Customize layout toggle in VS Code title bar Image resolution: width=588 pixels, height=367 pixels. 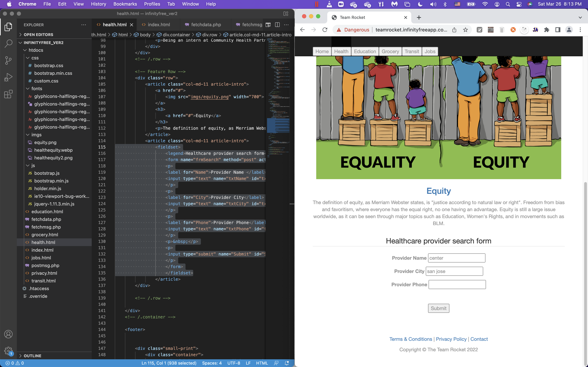(x=286, y=14)
